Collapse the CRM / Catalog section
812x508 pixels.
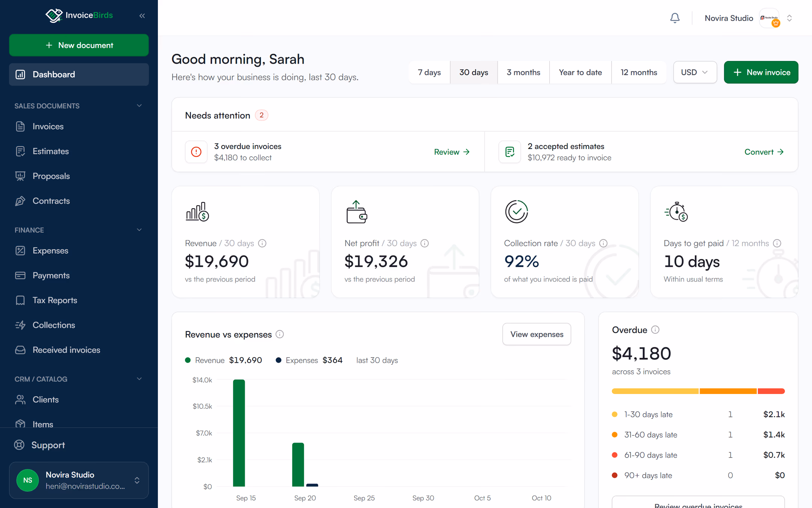tap(139, 379)
